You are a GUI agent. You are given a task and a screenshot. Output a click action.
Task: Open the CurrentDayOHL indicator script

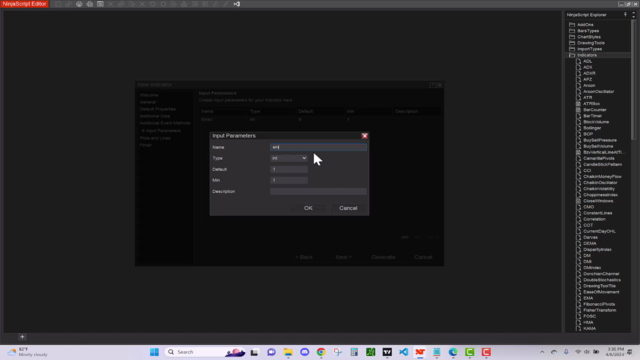599,231
